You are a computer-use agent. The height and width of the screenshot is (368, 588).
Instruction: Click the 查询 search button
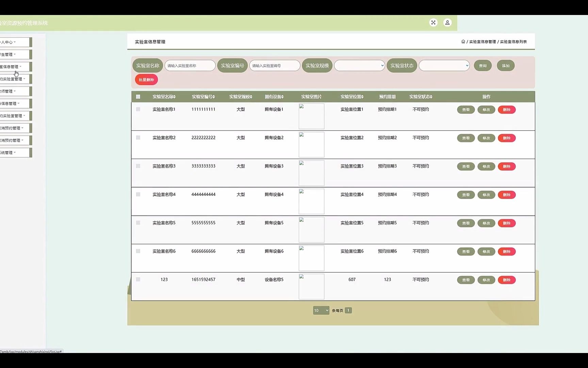point(483,66)
